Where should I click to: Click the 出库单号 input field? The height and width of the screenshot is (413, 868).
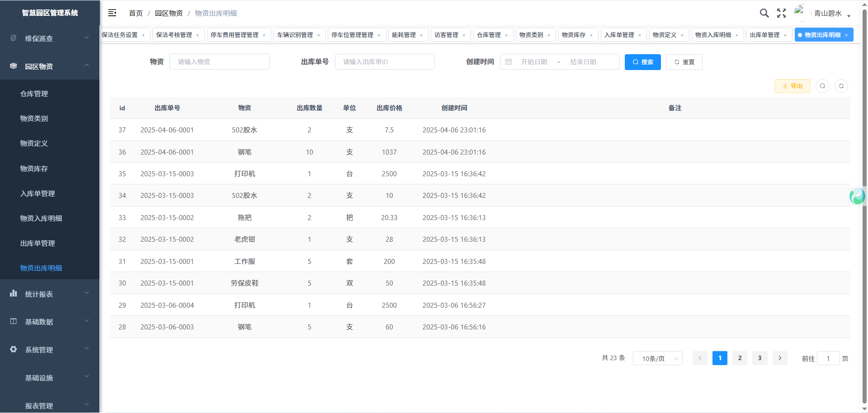coord(384,62)
